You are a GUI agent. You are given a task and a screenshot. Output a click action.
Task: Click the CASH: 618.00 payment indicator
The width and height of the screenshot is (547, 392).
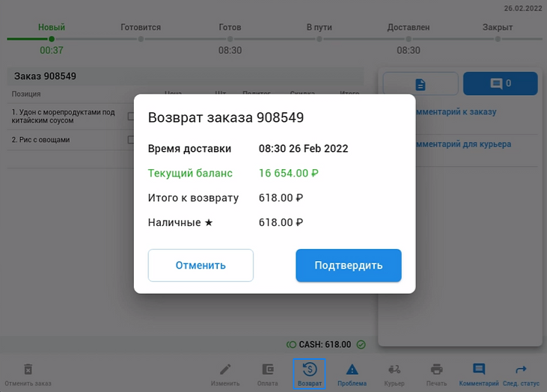tap(325, 345)
